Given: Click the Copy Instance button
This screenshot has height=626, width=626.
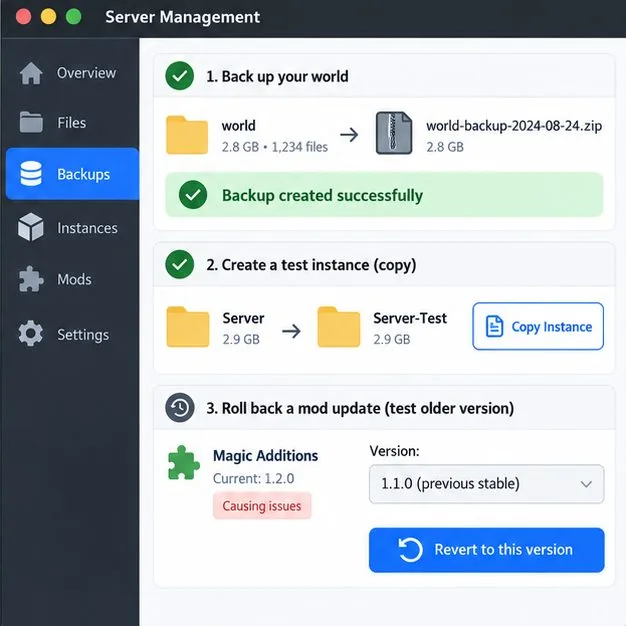Looking at the screenshot, I should point(538,326).
